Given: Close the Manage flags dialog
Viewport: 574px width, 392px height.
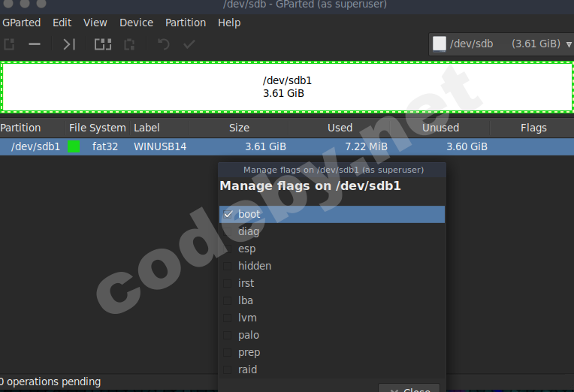Looking at the screenshot, I should click(x=409, y=389).
